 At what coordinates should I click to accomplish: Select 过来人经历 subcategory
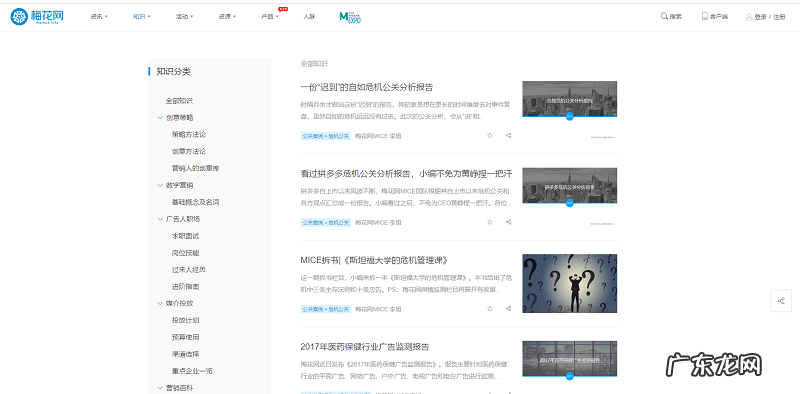(189, 269)
